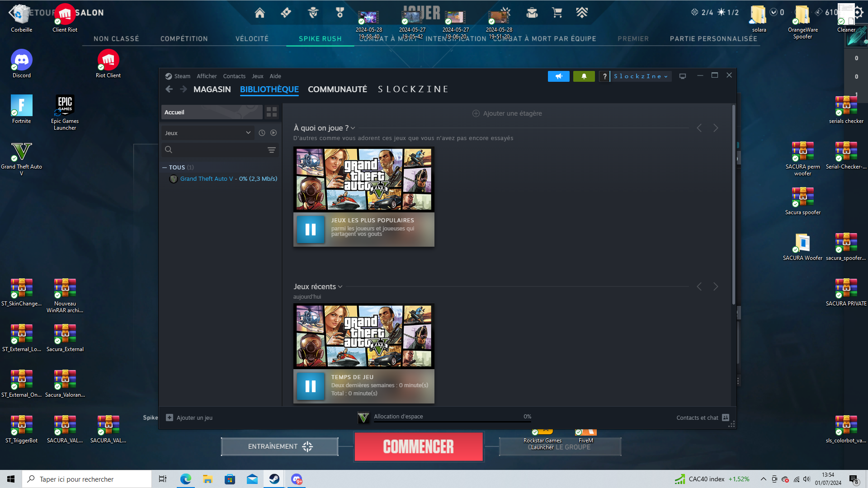Viewport: 868px width, 488px height.
Task: Open the SLOCKZINE profile tab
Action: (413, 89)
